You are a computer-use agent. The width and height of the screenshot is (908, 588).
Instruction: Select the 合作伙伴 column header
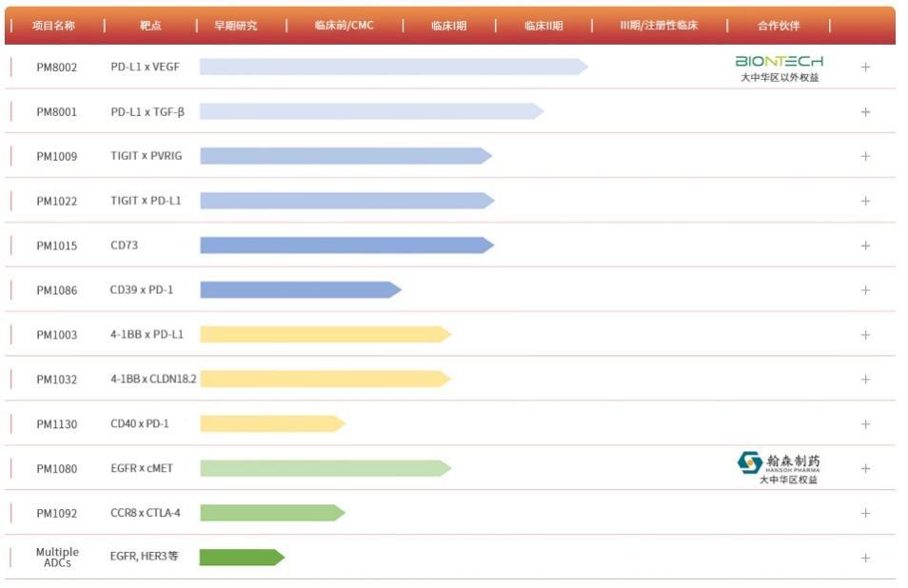(779, 26)
